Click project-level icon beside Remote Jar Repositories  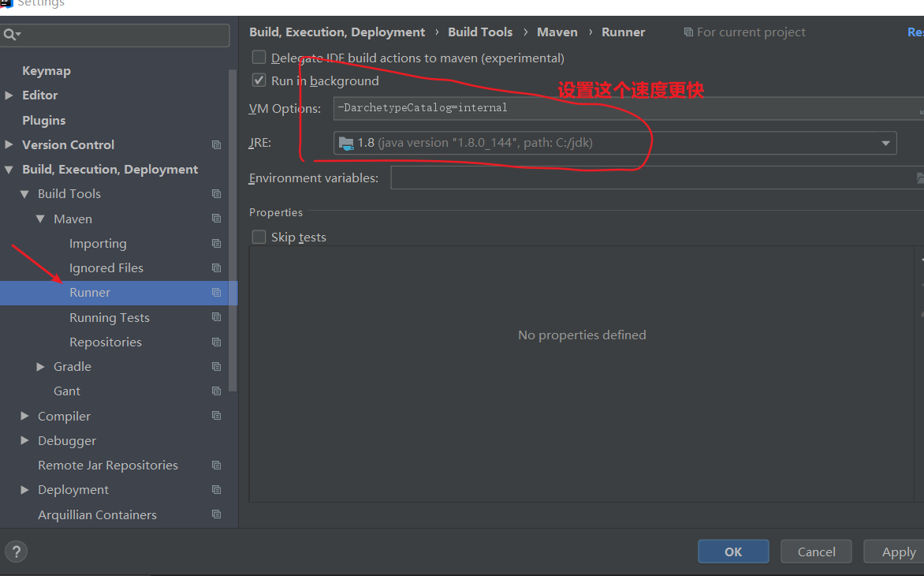coord(216,466)
